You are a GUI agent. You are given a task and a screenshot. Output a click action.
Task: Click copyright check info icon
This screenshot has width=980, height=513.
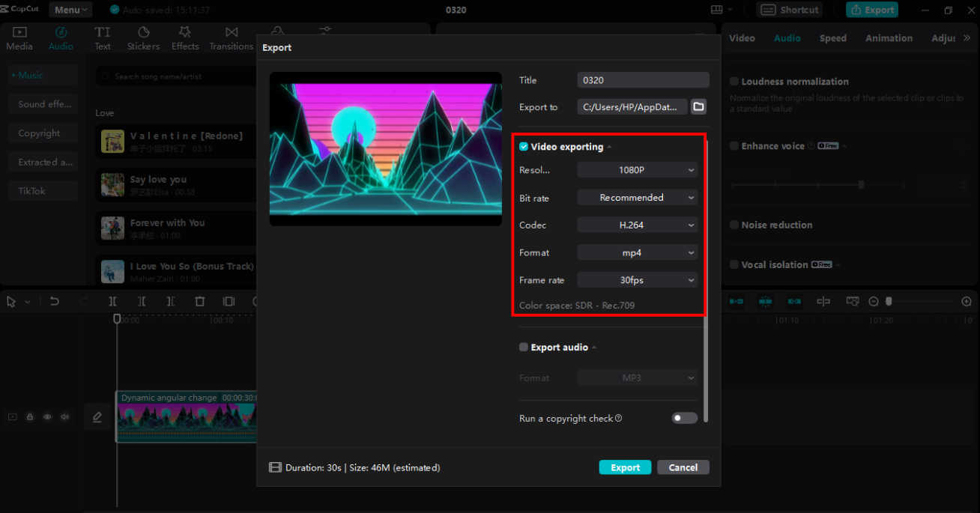[x=619, y=419]
